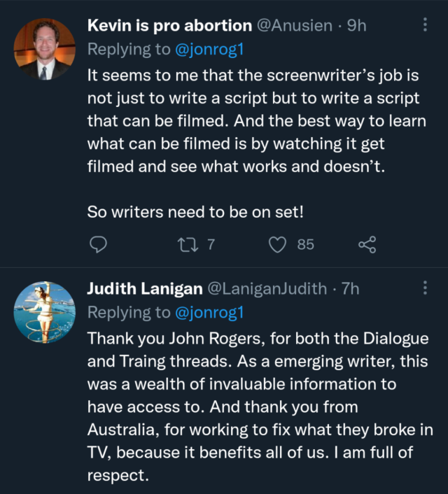
Task: Open display name 'Kevin is pro abortion'
Action: (169, 26)
